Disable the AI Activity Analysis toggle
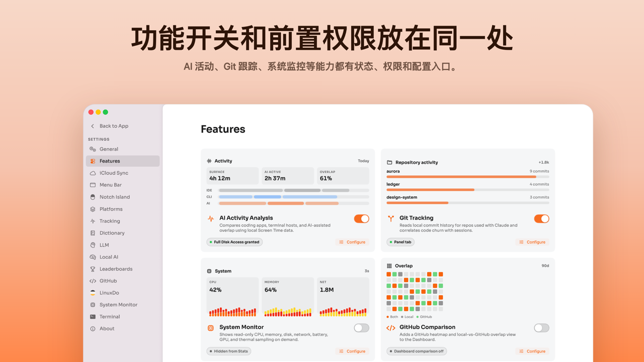644x362 pixels. [361, 219]
